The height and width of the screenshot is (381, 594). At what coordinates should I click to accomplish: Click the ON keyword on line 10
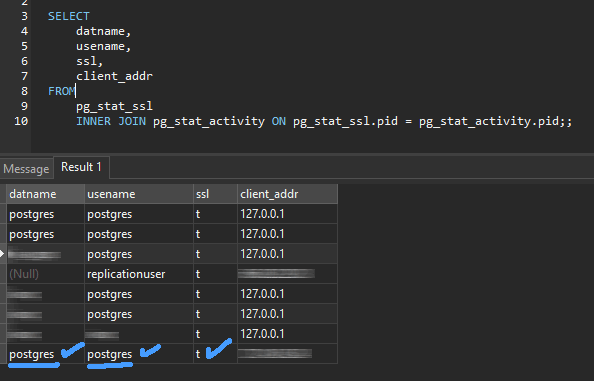[x=279, y=121]
